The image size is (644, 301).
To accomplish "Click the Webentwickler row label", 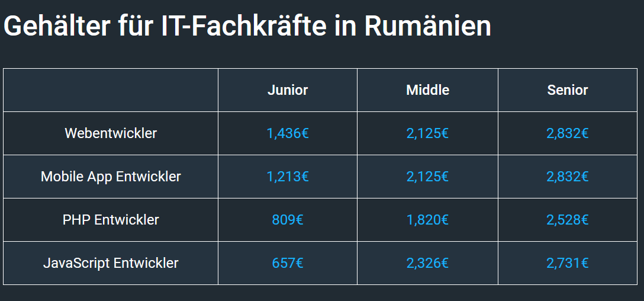I will pyautogui.click(x=111, y=133).
